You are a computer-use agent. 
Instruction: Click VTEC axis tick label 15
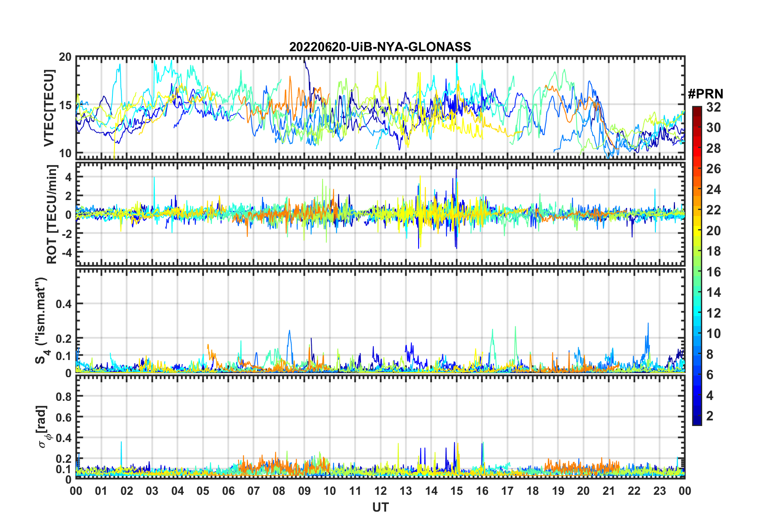(x=65, y=105)
